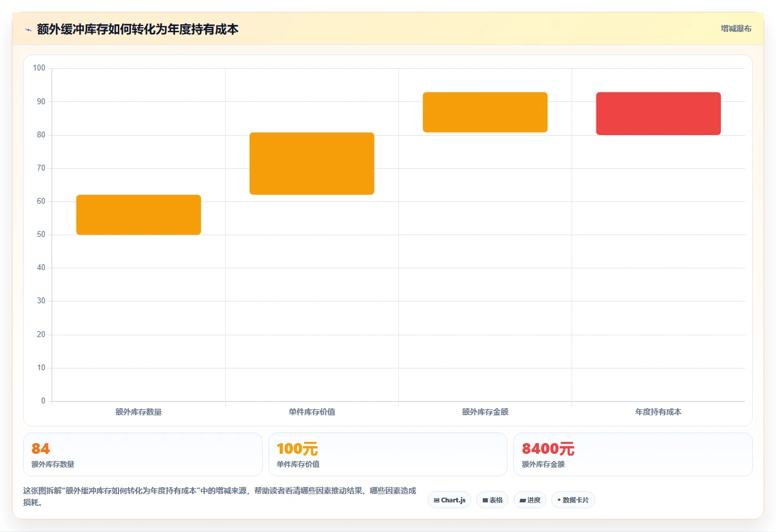This screenshot has height=532, width=776.
Task: Click the lightning icon beside the title
Action: click(x=28, y=30)
